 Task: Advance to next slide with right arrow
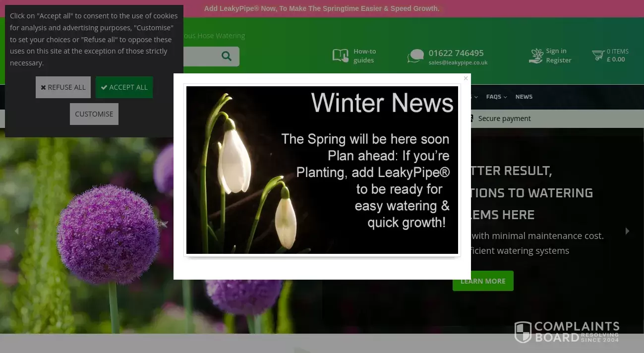coord(627,231)
